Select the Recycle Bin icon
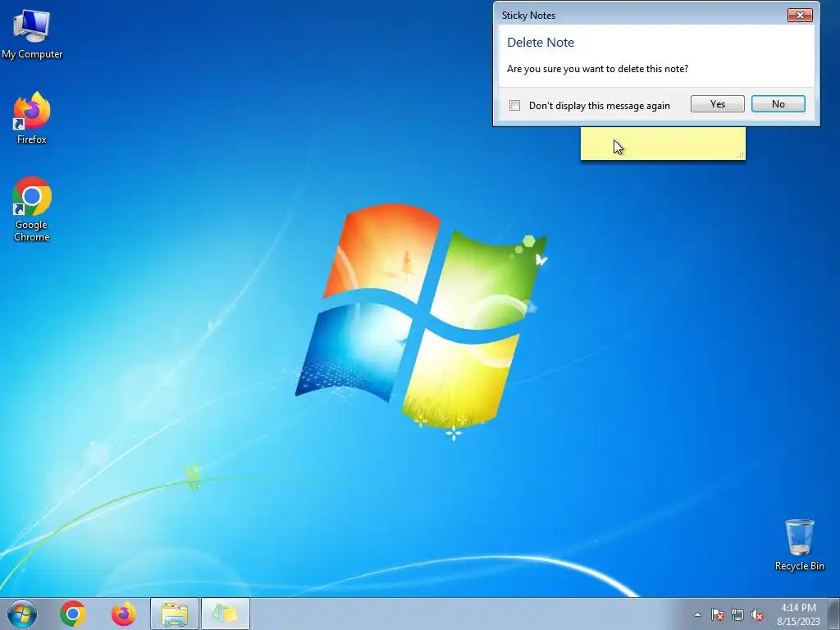 click(x=799, y=545)
